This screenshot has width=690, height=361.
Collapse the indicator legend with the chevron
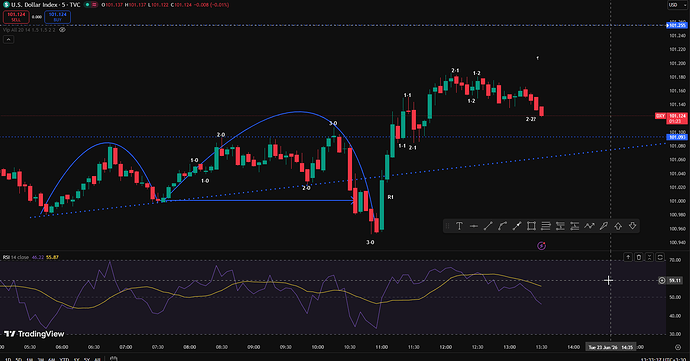[x=8, y=40]
